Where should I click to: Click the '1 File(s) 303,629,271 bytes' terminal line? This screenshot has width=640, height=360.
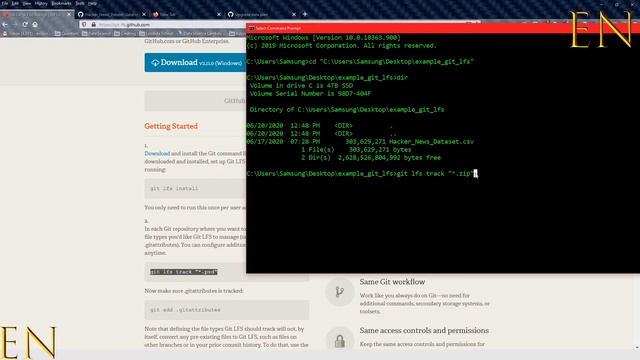pos(356,150)
